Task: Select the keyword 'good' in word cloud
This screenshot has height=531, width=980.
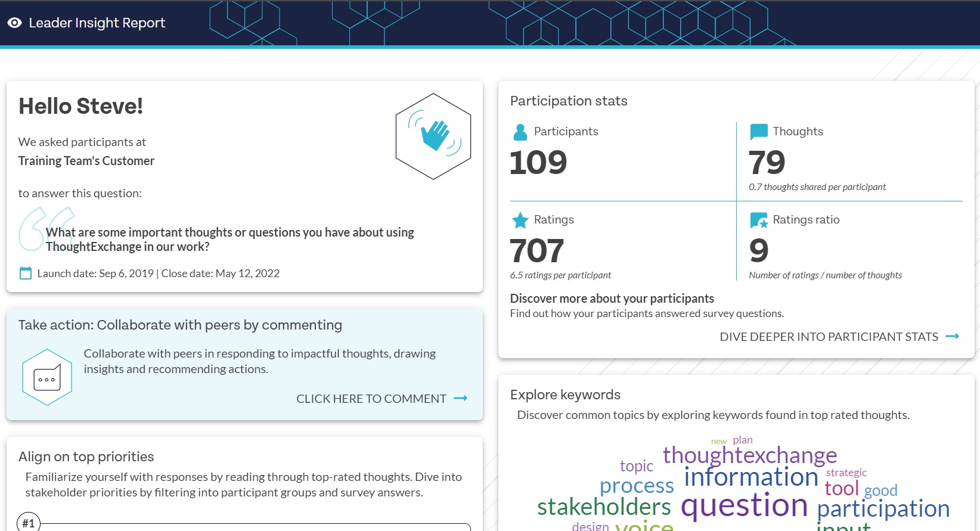Action: (x=881, y=490)
